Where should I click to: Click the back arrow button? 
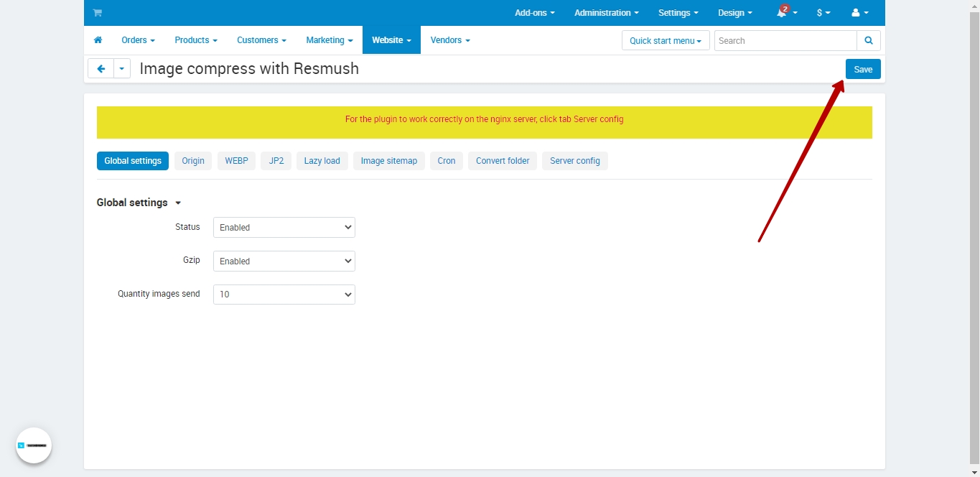(x=101, y=69)
